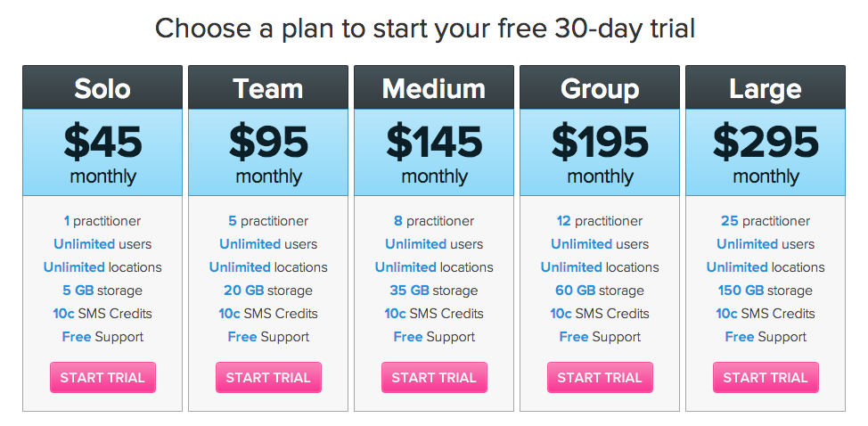Click the Large plan header
Viewport: 868px width, 426px height.
[766, 88]
